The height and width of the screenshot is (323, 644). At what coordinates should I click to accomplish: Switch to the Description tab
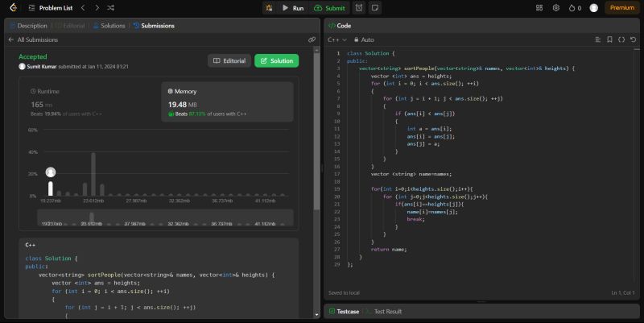(28, 26)
